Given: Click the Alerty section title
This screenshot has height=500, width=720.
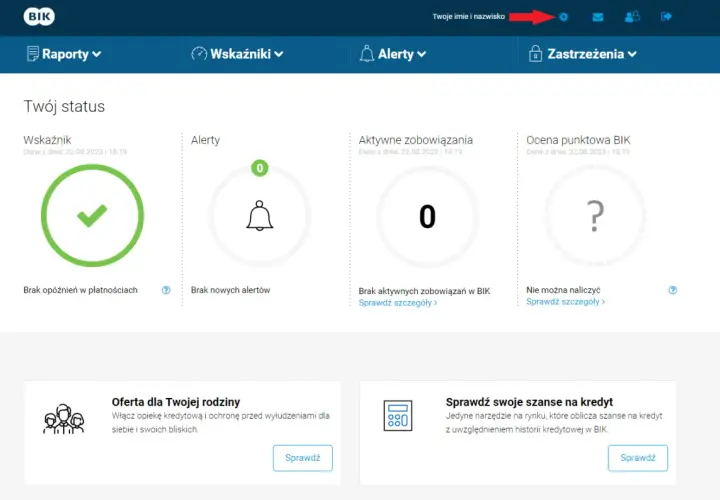Looking at the screenshot, I should tap(205, 140).
